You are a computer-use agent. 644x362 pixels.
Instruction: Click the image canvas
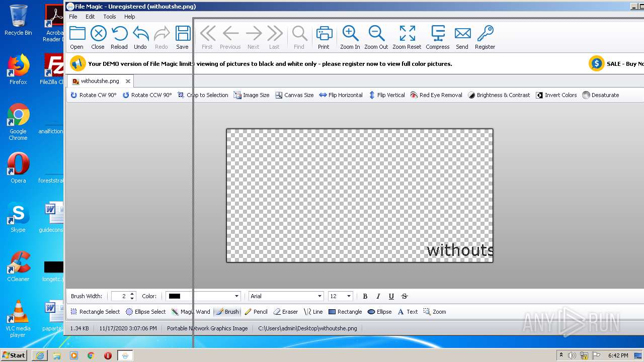360,195
